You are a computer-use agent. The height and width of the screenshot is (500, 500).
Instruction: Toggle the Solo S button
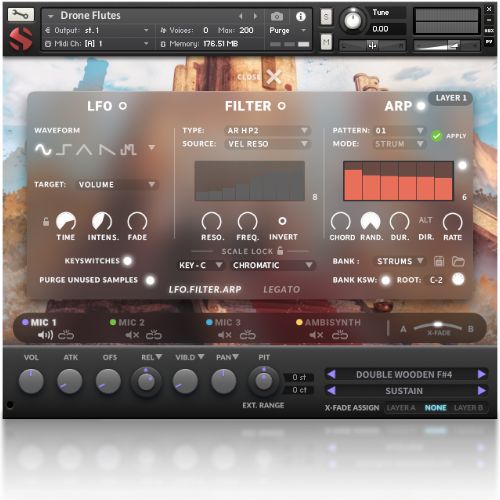(x=326, y=17)
